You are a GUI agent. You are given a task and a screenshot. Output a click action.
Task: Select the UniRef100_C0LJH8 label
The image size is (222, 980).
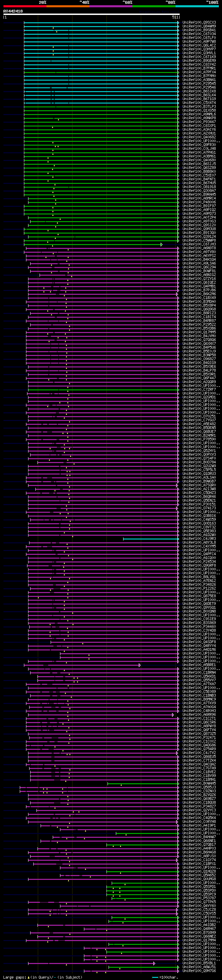[x=199, y=149]
